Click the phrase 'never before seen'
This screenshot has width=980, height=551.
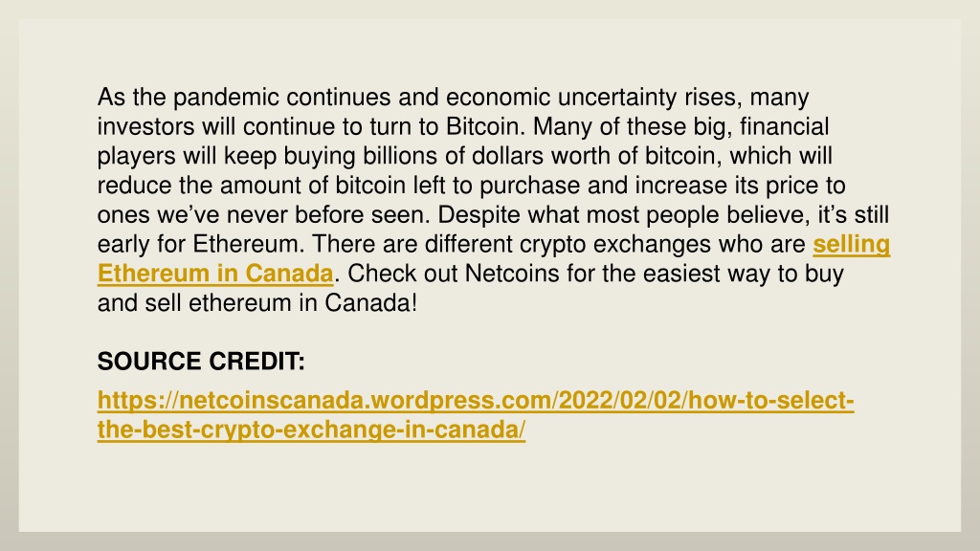(x=328, y=215)
